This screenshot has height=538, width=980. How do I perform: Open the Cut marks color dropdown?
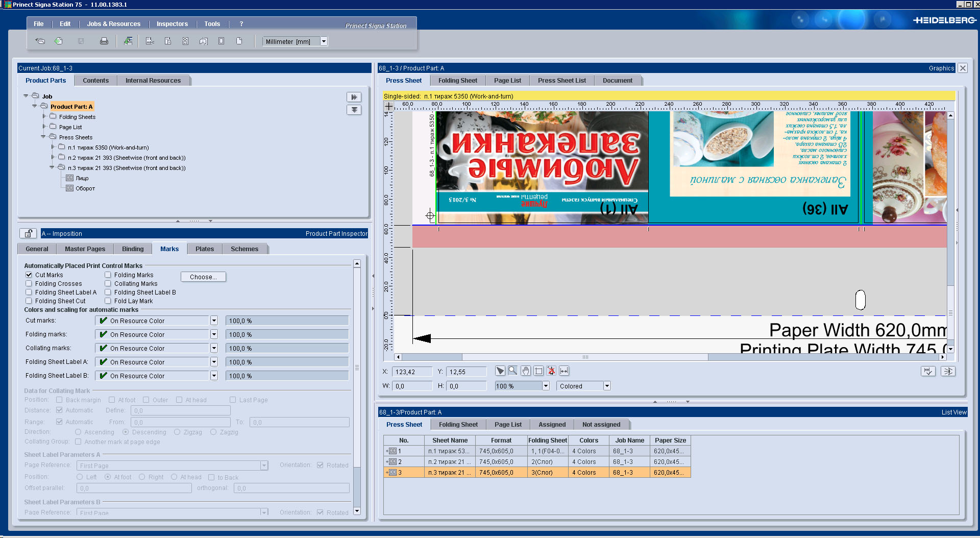click(214, 321)
